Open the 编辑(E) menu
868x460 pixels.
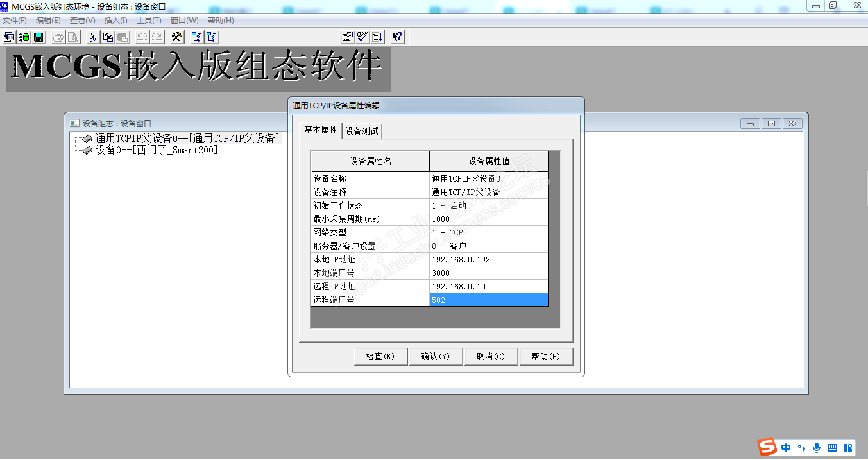[48, 21]
